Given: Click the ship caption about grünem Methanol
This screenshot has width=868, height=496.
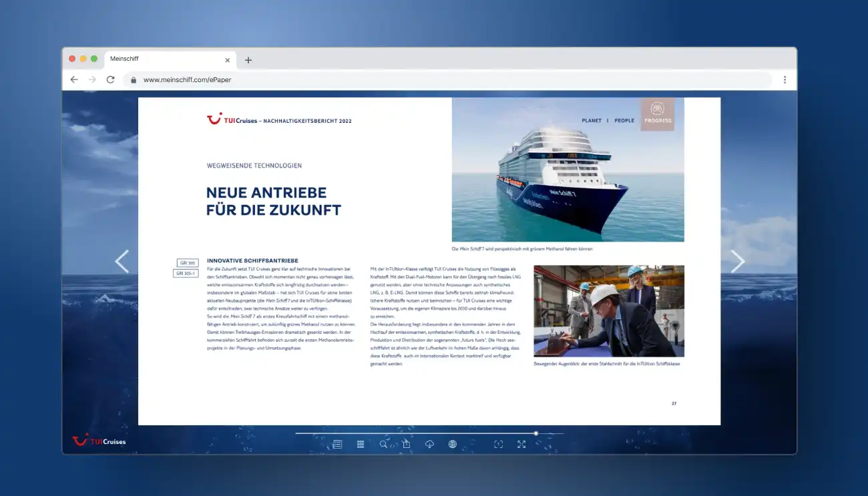Looking at the screenshot, I should [x=522, y=249].
